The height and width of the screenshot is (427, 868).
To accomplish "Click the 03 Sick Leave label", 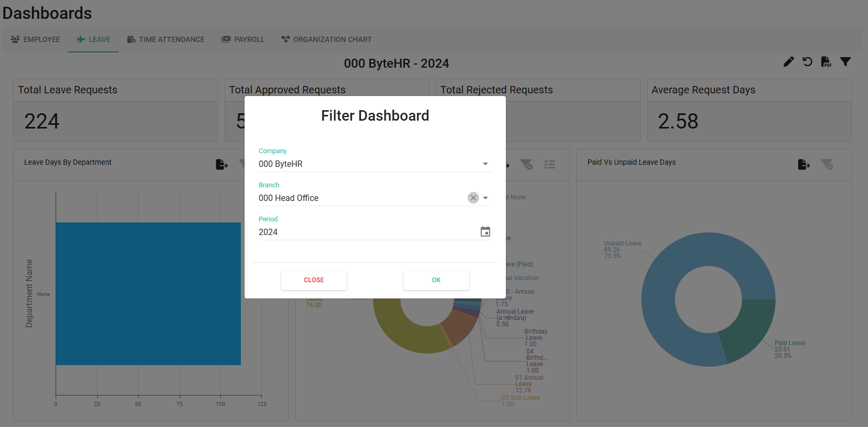I will [x=521, y=401].
